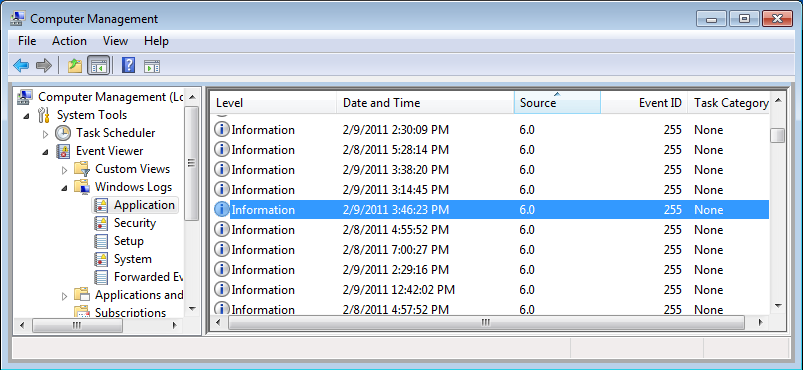Viewport: 803px width, 370px height.
Task: Click the Applications and Services folder icon
Action: click(82, 295)
